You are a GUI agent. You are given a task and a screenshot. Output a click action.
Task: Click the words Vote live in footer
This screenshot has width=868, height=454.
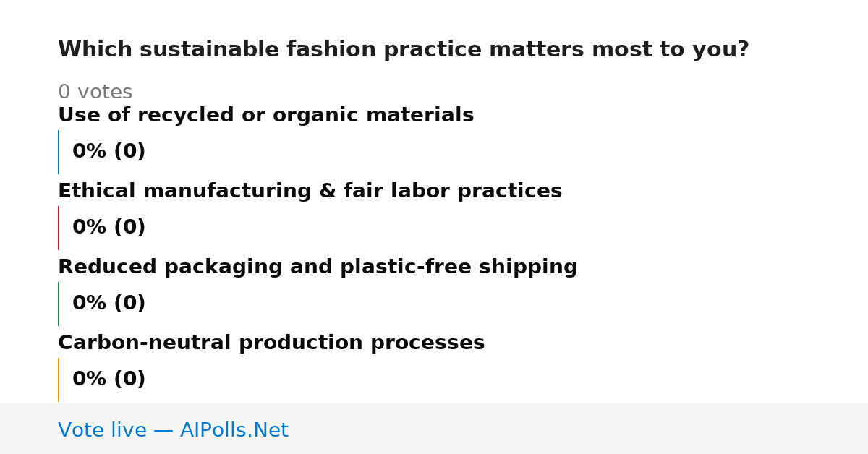(102, 430)
